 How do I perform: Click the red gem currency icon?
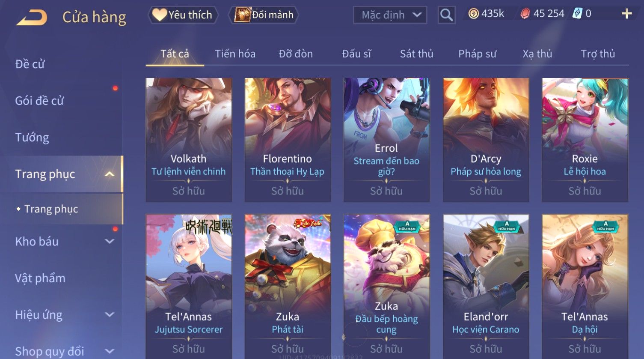(x=525, y=14)
